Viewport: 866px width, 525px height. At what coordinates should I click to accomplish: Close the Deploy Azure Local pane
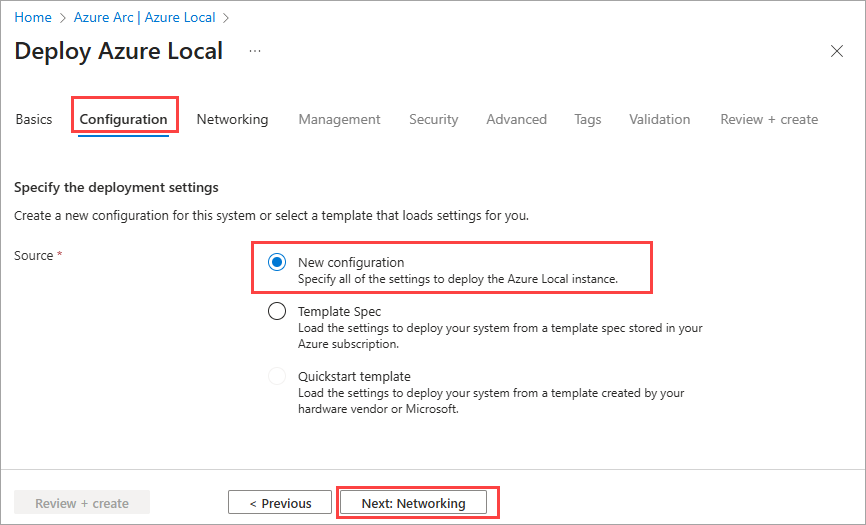(837, 51)
